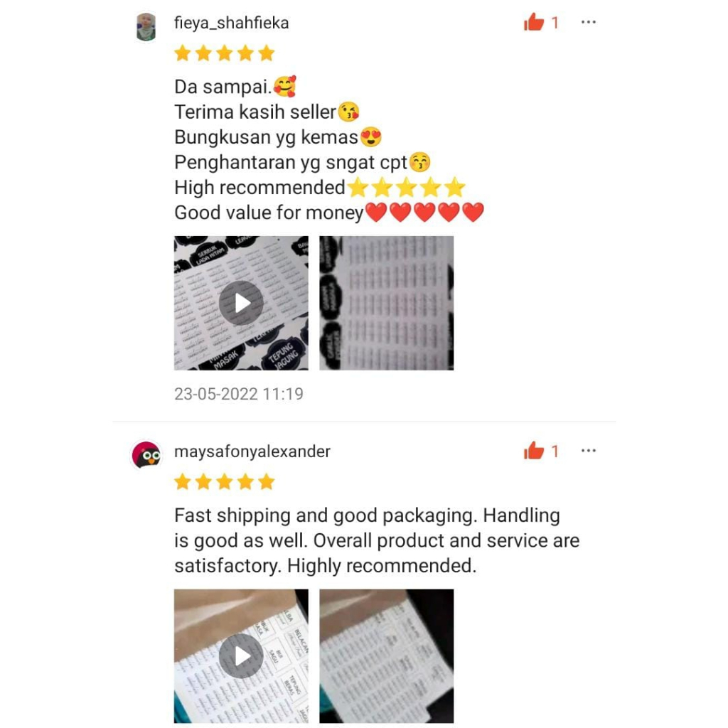The image size is (728, 728).
Task: Select the "Da sampai" review text line
Action: click(x=235, y=87)
